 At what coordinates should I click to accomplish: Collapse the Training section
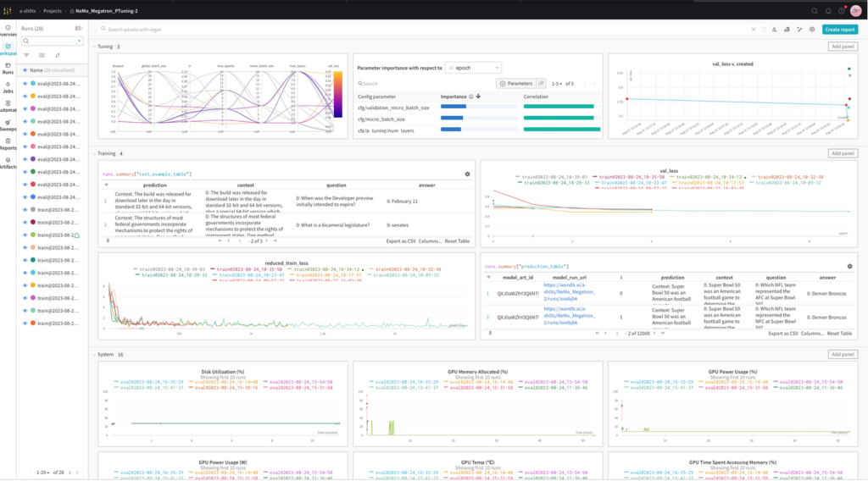[x=95, y=153]
